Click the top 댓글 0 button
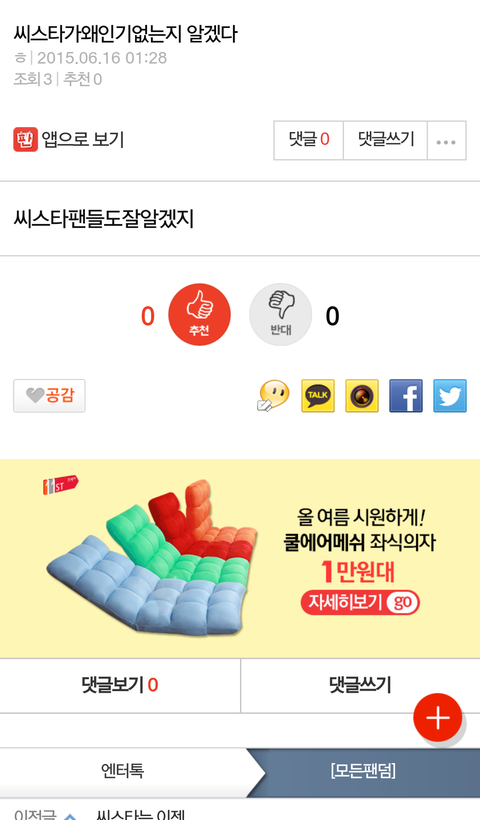 point(308,140)
